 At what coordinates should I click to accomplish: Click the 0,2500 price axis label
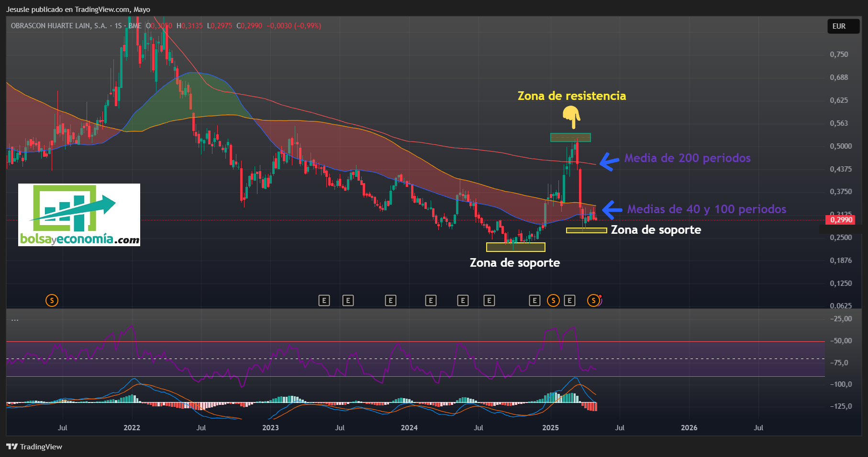(841, 238)
